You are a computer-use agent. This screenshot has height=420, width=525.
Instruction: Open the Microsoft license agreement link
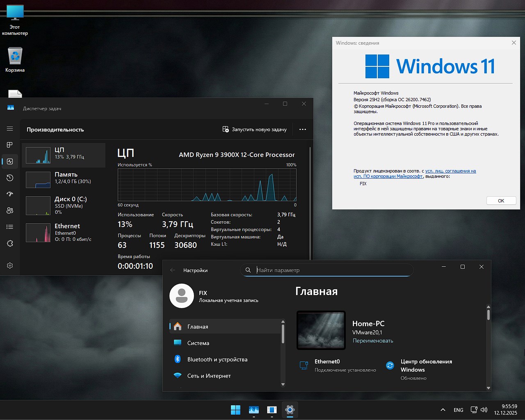(450, 171)
